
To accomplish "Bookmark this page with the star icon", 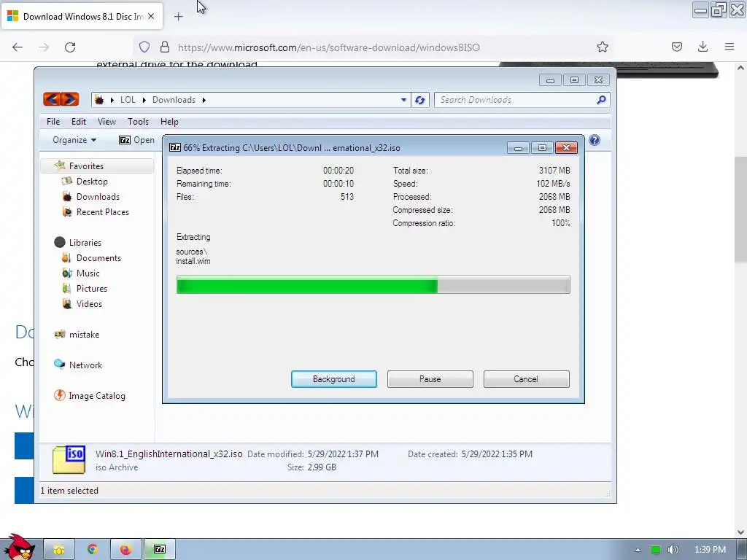I will click(x=602, y=47).
